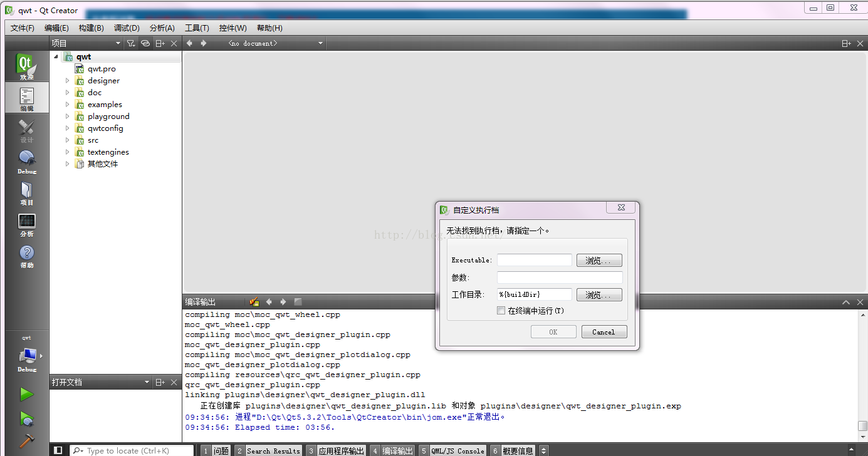
Task: Close the 打开文档 panel
Action: coord(174,382)
